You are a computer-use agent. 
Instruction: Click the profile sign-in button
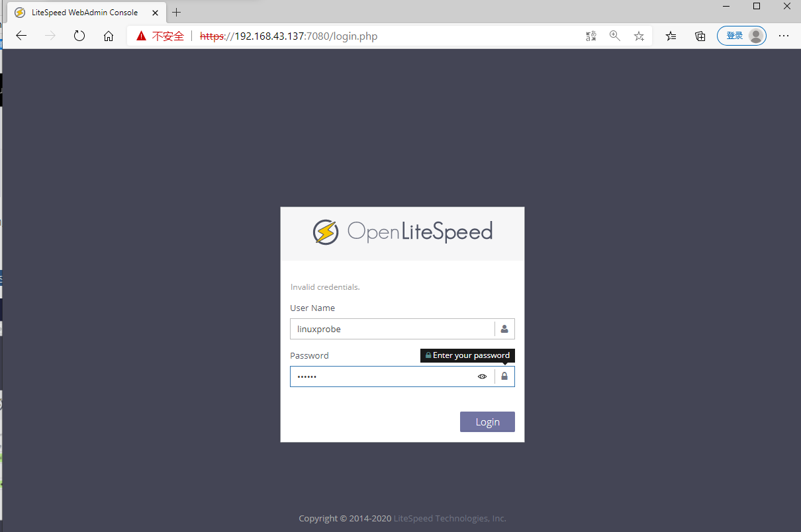[741, 36]
